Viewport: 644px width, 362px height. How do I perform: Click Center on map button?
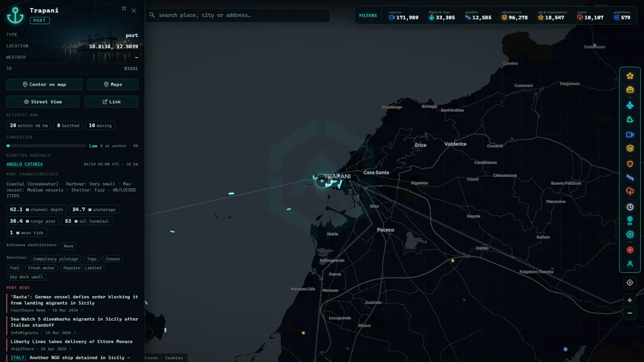(x=44, y=84)
